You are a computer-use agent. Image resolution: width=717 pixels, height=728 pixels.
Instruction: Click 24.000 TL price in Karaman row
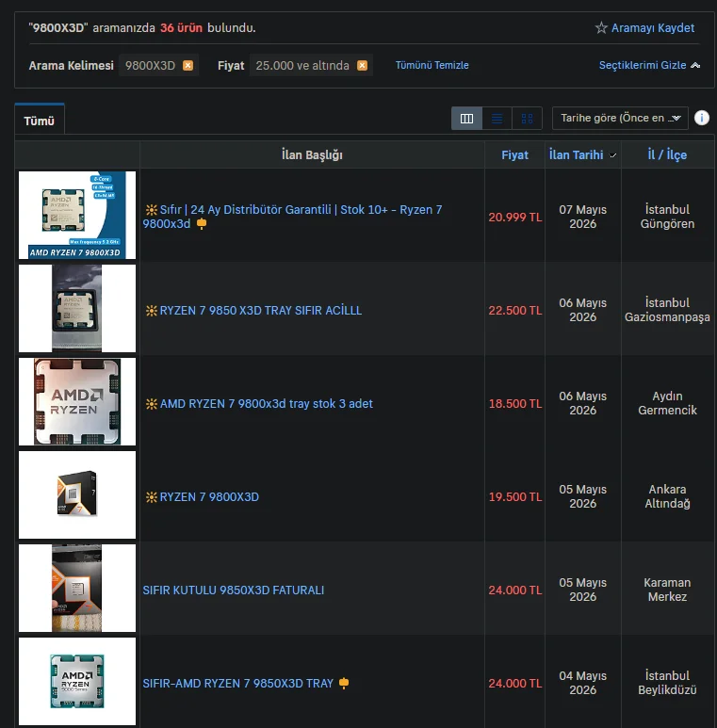coord(515,590)
